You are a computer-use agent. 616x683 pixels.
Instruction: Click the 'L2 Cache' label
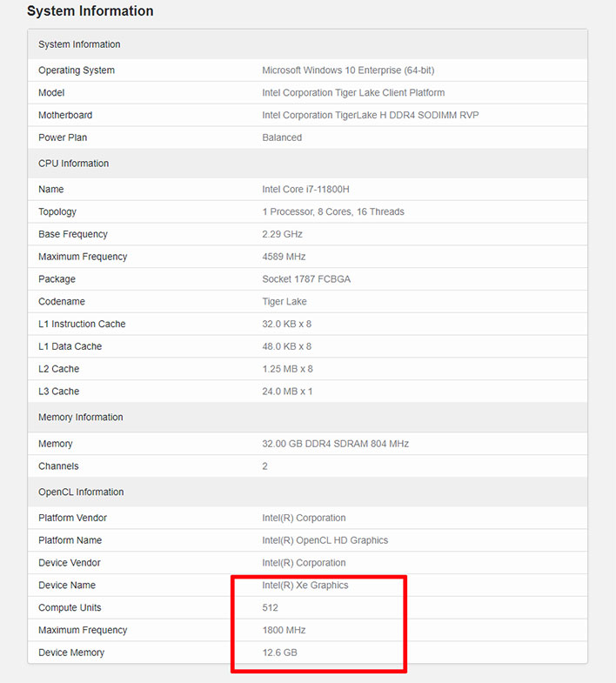click(x=59, y=369)
